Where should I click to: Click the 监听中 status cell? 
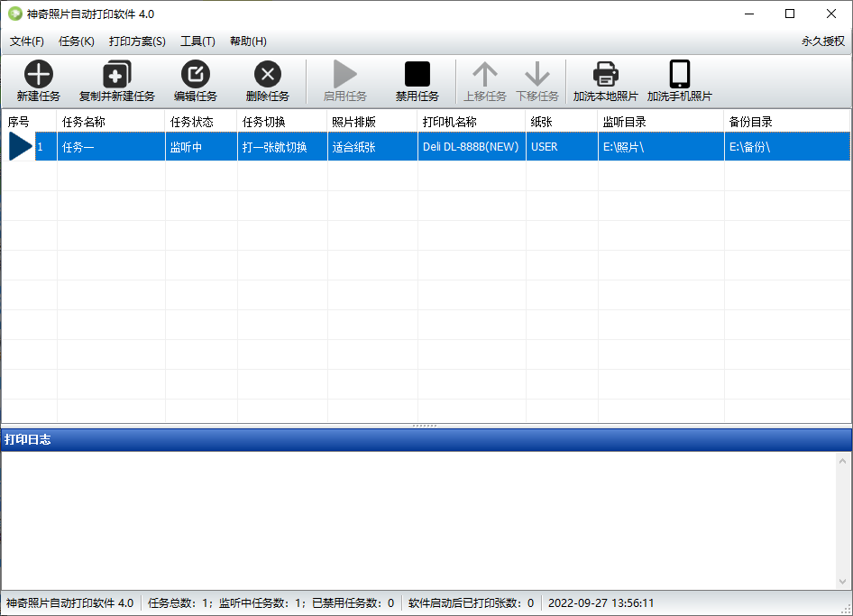(x=201, y=147)
